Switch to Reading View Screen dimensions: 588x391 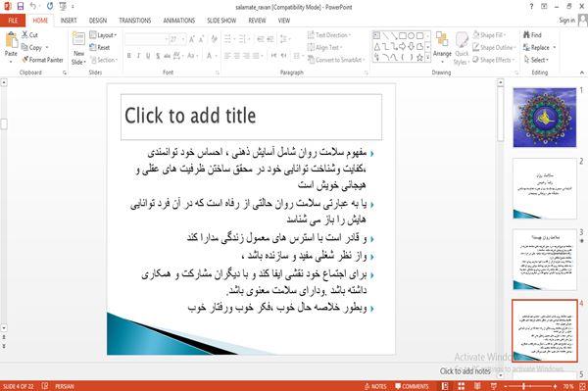(x=477, y=386)
